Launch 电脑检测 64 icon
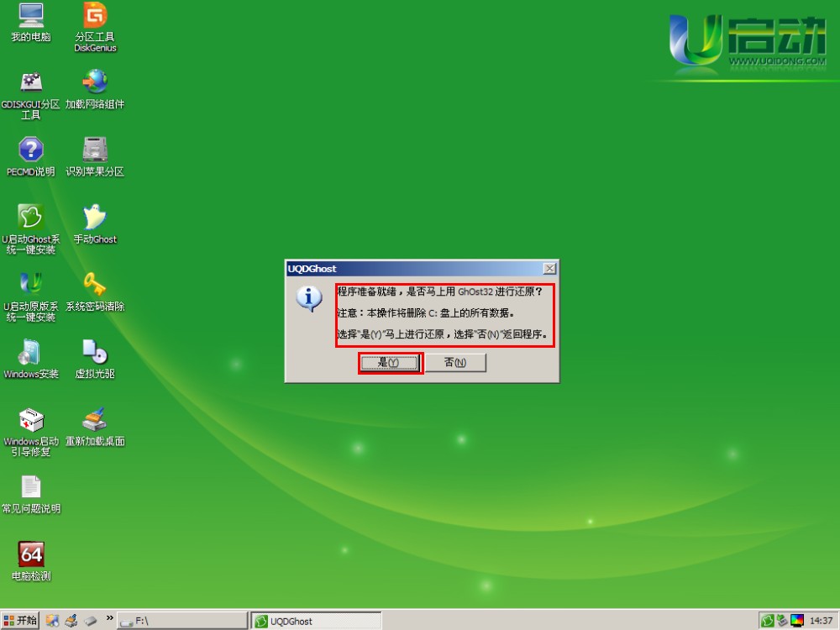The image size is (840, 630). click(30, 561)
